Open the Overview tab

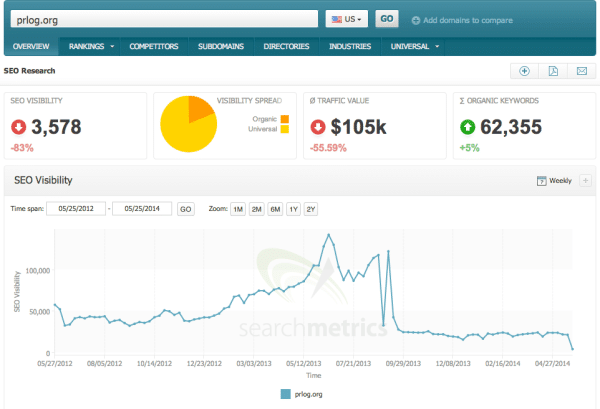(x=31, y=47)
